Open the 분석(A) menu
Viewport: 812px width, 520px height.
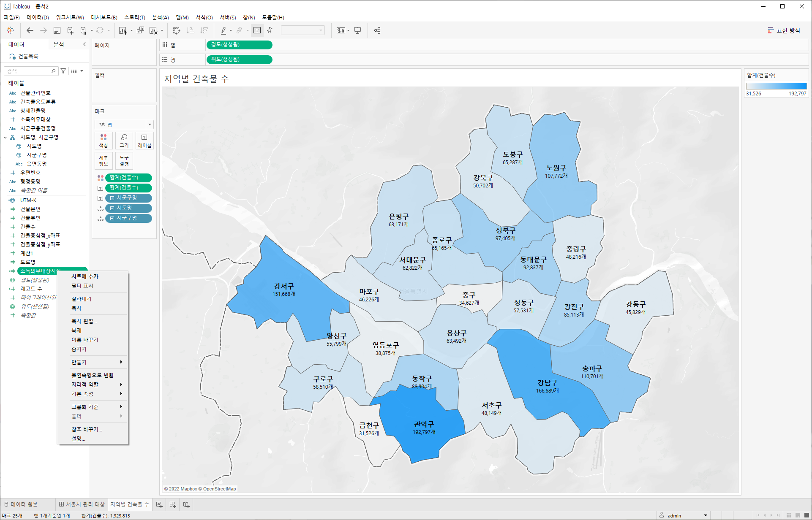coord(160,17)
